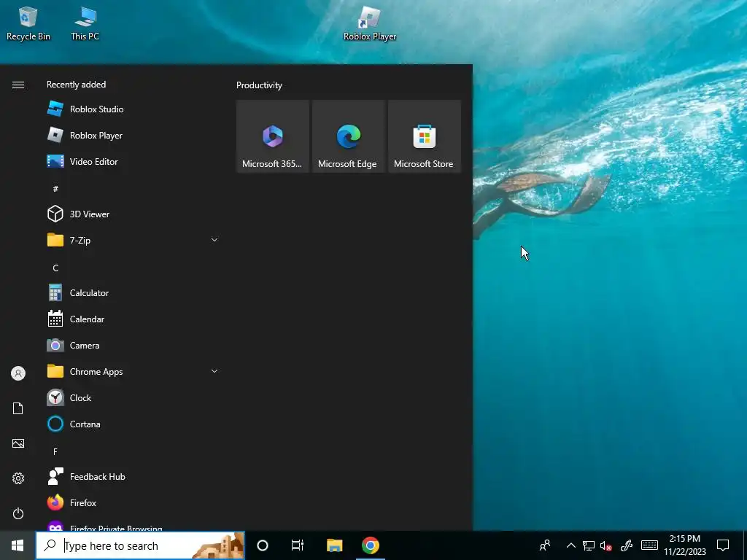
Task: Launch Cortana from the app list
Action: tap(133, 424)
